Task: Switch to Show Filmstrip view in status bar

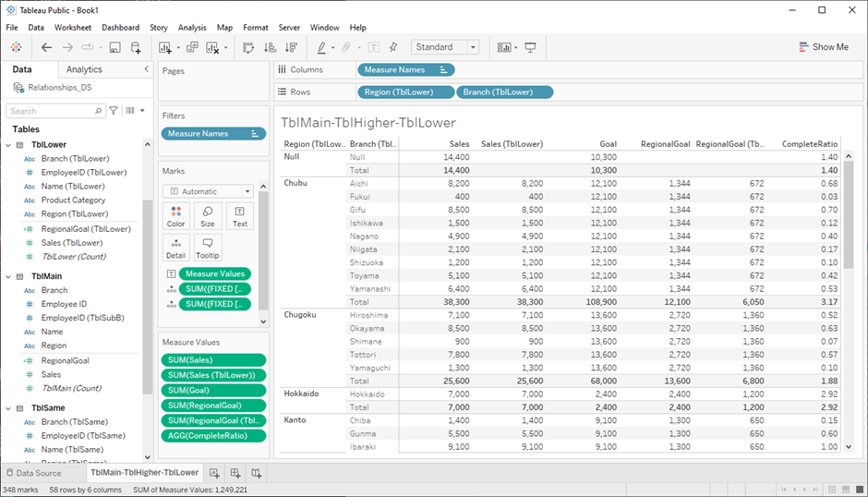Action: pos(846,490)
